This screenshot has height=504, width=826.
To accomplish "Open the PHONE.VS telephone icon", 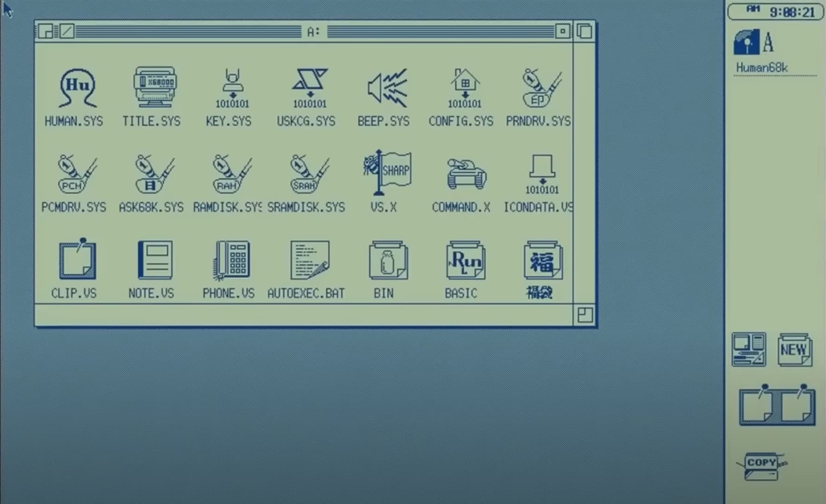I will 232,260.
